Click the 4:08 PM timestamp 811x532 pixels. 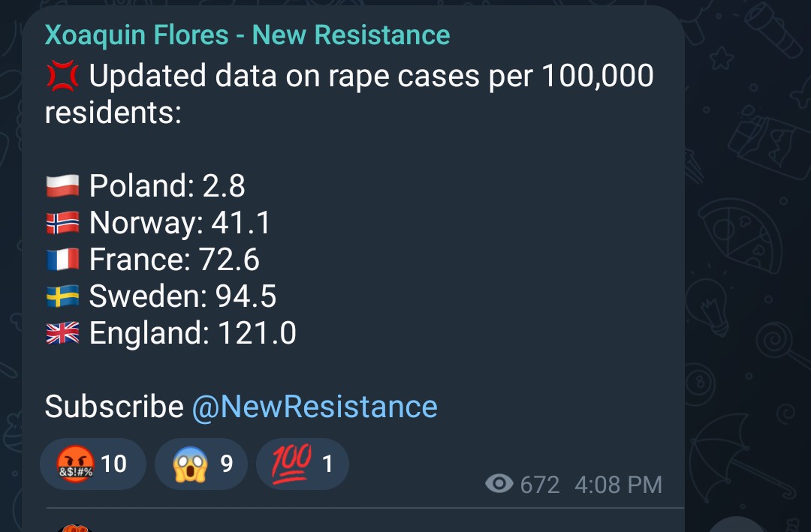point(618,485)
